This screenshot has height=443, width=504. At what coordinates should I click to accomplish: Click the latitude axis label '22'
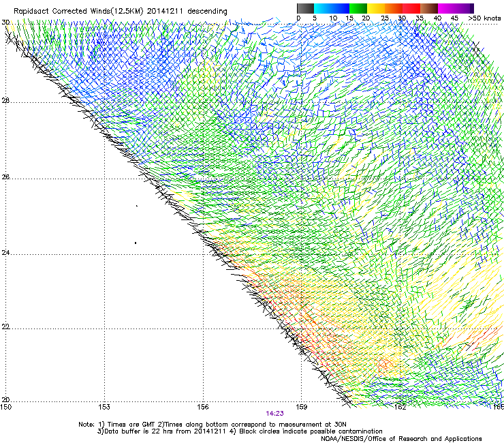coord(5,327)
